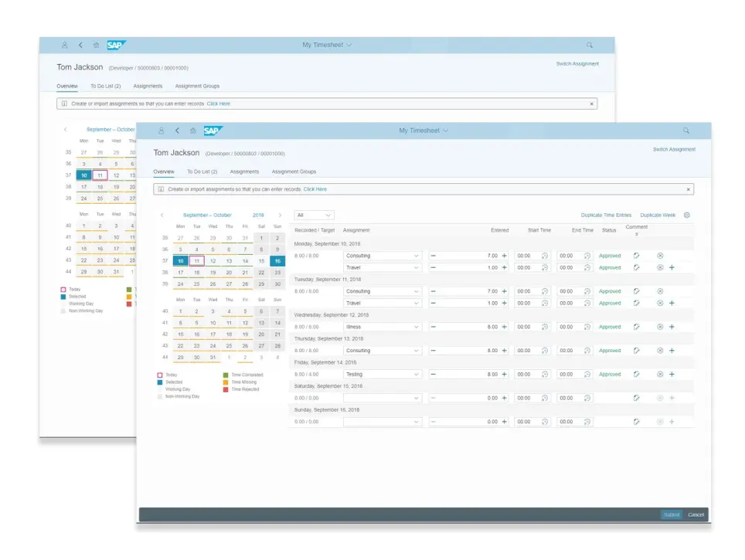Click the search magnifier in the front window header

[685, 131]
